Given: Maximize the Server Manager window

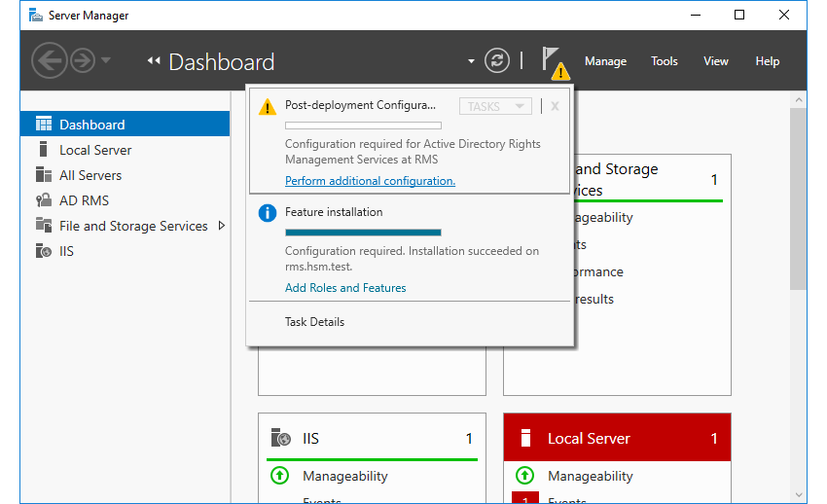Looking at the screenshot, I should point(739,15).
